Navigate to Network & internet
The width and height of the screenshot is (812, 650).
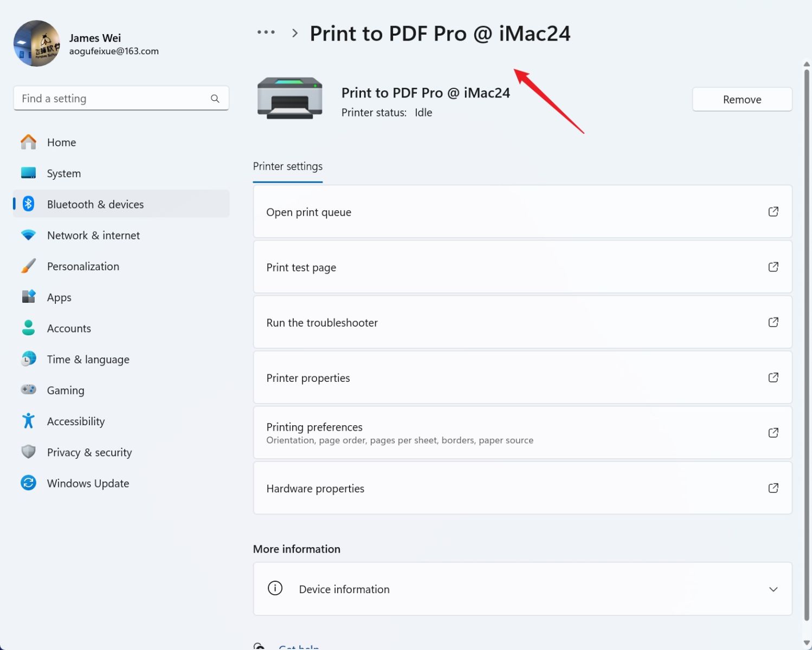pos(121,235)
